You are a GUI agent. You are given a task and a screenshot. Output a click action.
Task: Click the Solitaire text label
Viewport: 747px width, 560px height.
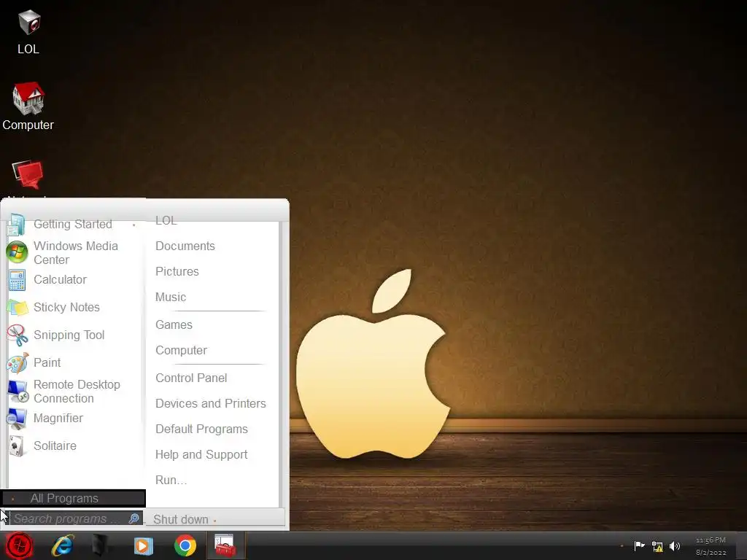[x=55, y=446]
